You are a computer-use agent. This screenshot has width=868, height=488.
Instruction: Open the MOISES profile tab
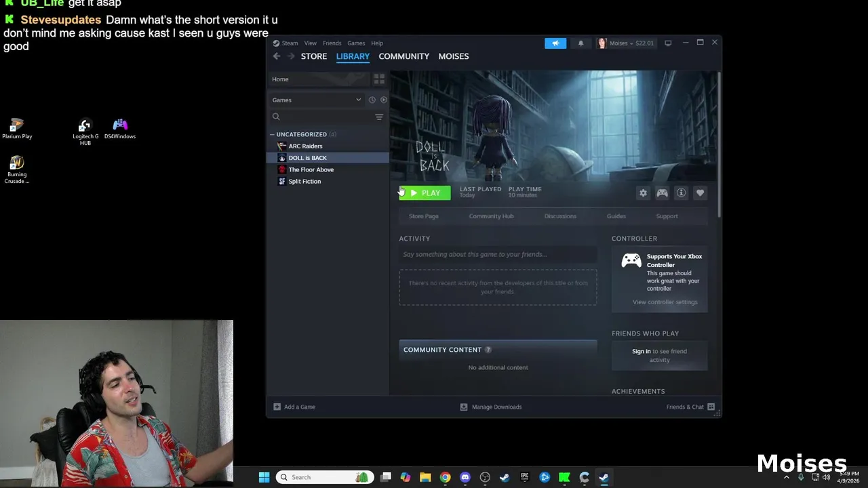pos(454,56)
